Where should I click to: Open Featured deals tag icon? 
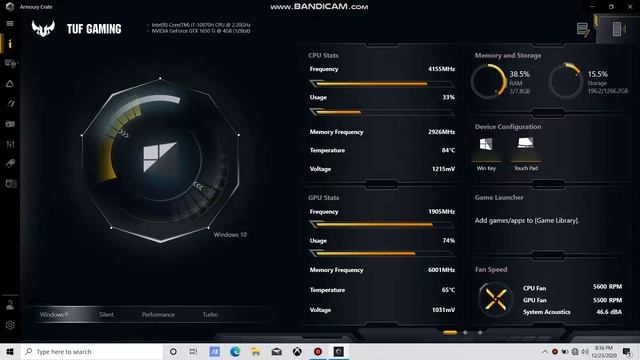point(10,164)
